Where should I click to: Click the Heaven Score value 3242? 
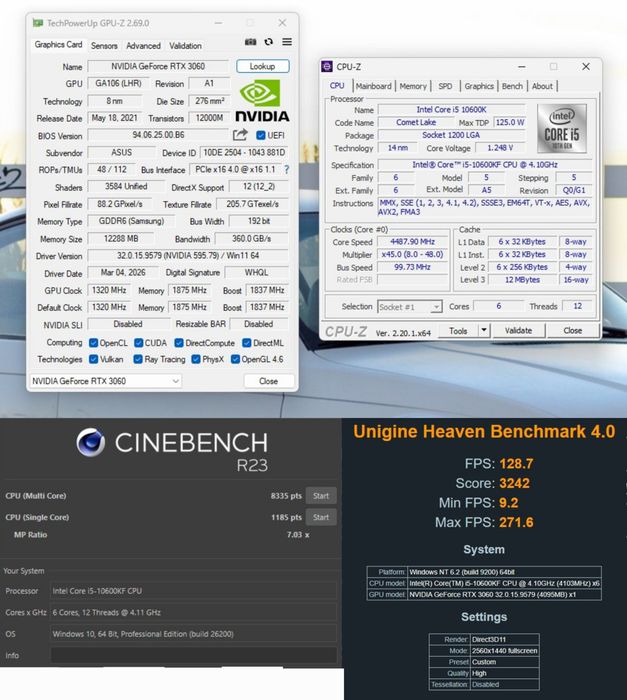(514, 483)
